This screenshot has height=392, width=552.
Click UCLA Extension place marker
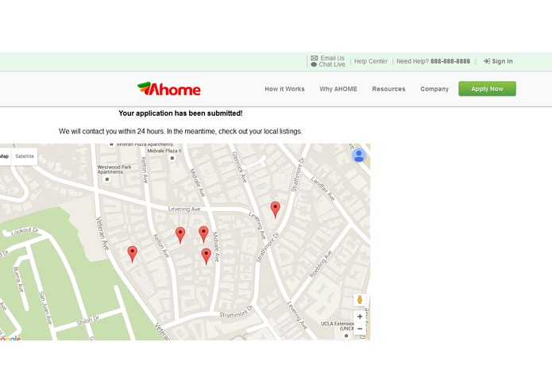(x=346, y=336)
